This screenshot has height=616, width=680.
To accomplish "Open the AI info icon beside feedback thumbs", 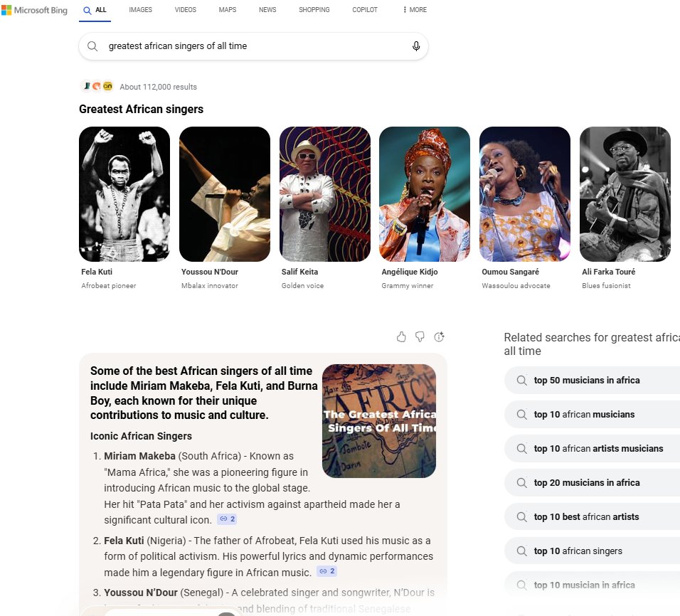I will pos(439,336).
